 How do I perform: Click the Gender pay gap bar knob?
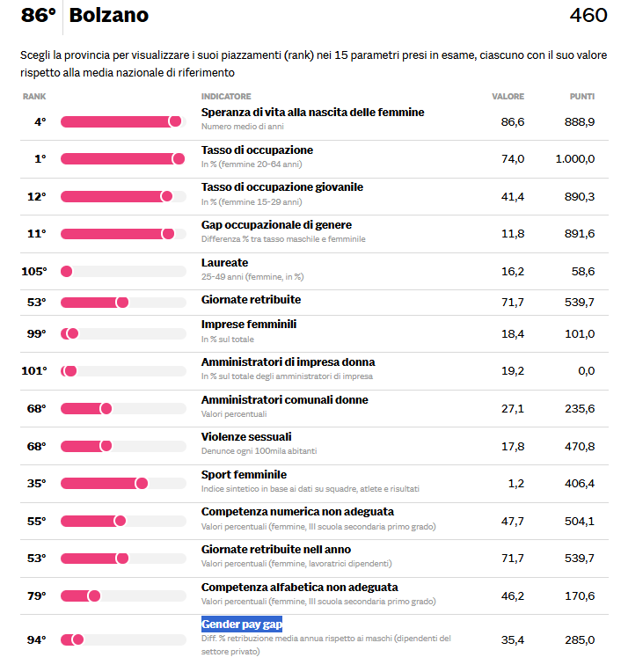click(77, 639)
